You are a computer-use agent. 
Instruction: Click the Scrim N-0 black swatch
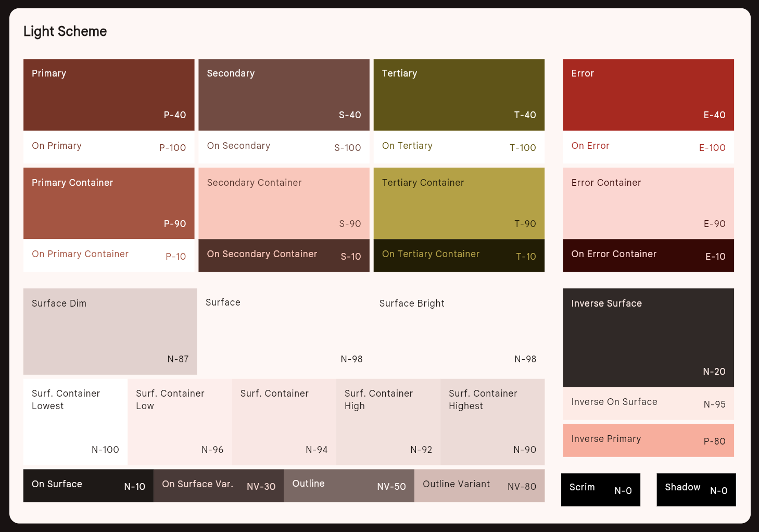tap(600, 489)
